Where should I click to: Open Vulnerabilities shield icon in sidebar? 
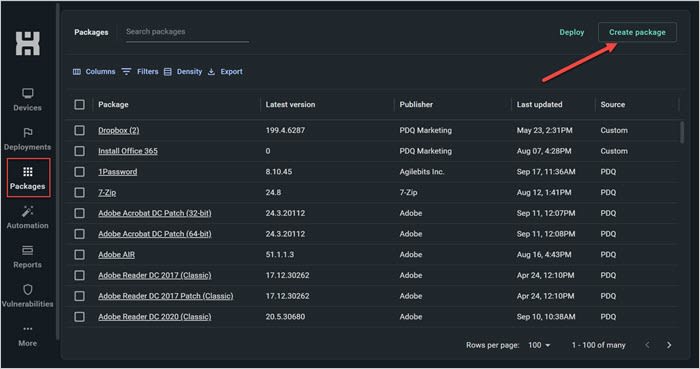pos(28,290)
